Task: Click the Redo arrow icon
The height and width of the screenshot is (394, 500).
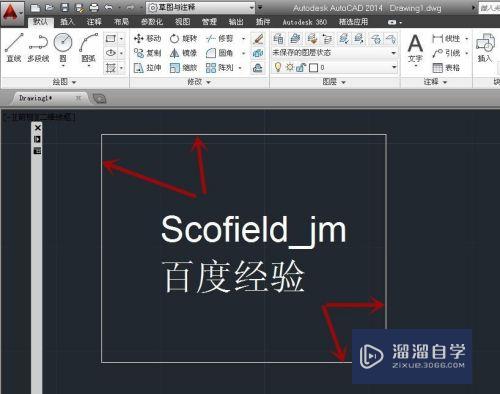Action: [130, 7]
